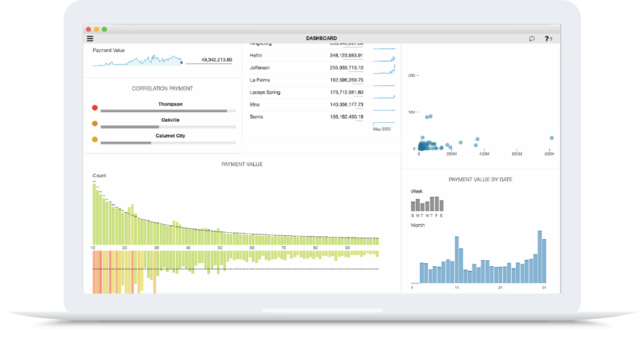Viewport: 644px width, 337px height.
Task: Click the DASHBOARD title
Action: point(321,39)
